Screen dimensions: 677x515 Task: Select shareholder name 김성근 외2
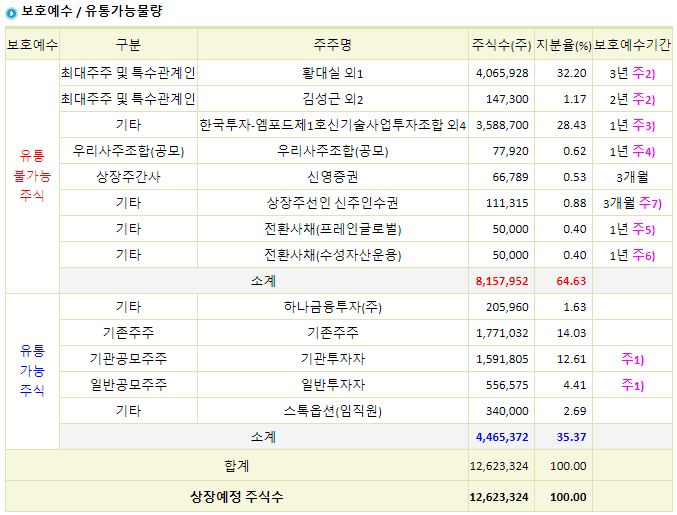coord(332,99)
